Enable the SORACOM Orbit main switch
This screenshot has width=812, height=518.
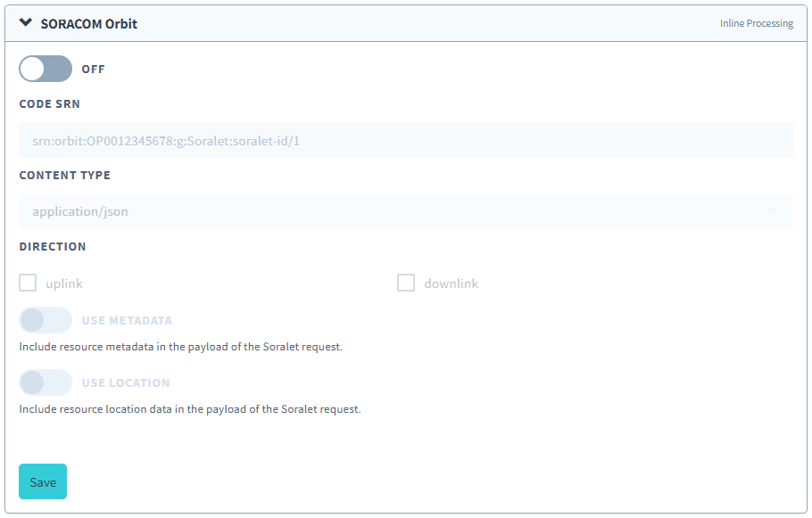46,69
